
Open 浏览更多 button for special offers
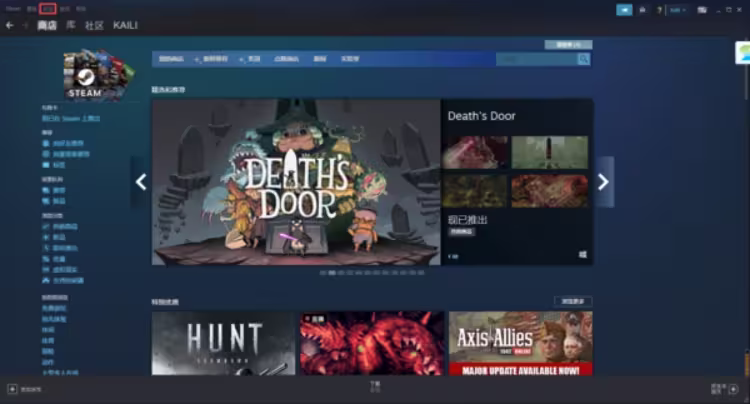(x=573, y=301)
